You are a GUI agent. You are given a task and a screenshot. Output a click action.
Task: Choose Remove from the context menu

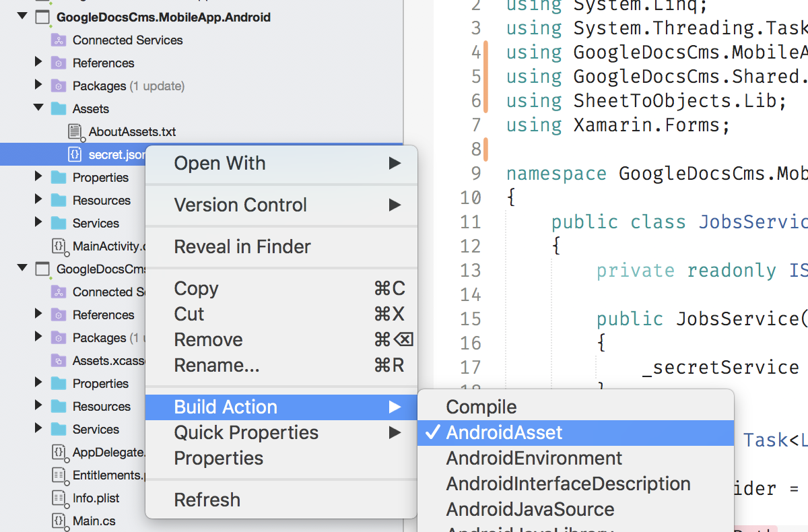click(281, 340)
